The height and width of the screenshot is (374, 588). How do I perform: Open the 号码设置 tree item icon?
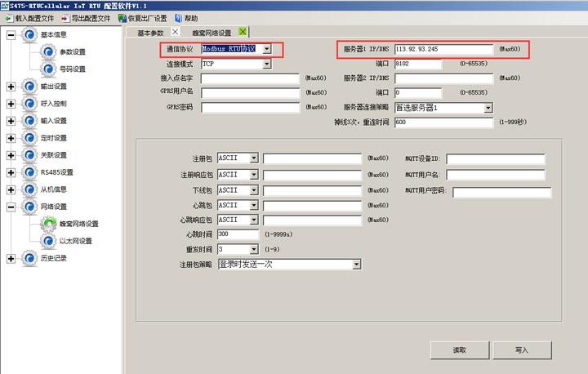tap(48, 69)
